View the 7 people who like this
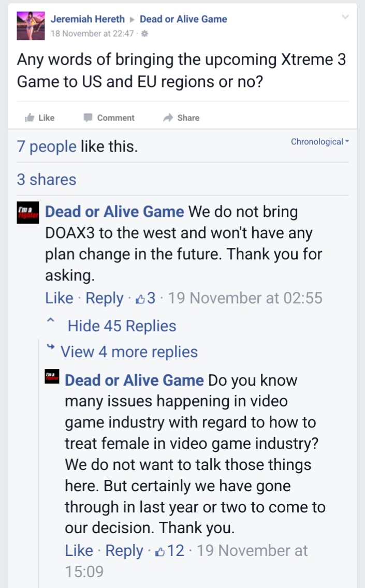Viewport: 365px width, 588px height. coord(47,146)
